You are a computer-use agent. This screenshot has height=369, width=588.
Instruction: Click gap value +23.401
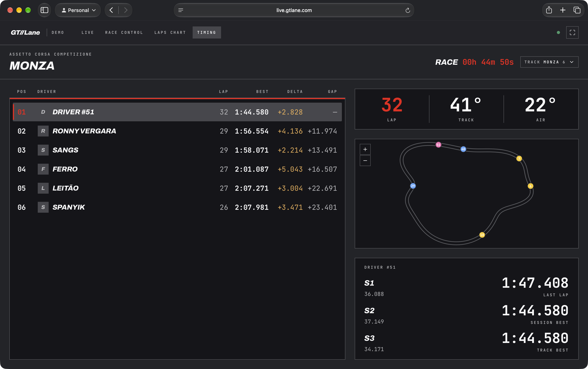tap(322, 207)
